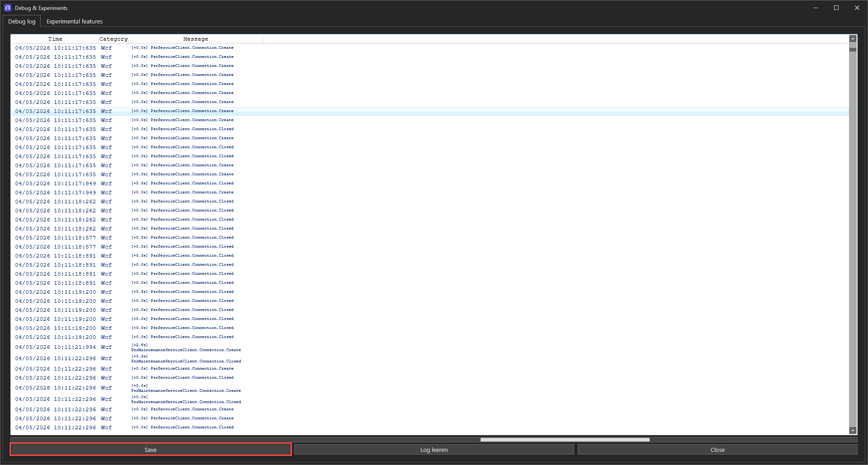This screenshot has width=868, height=465.
Task: Click the Close button beside Log leeren
Action: coord(717,450)
